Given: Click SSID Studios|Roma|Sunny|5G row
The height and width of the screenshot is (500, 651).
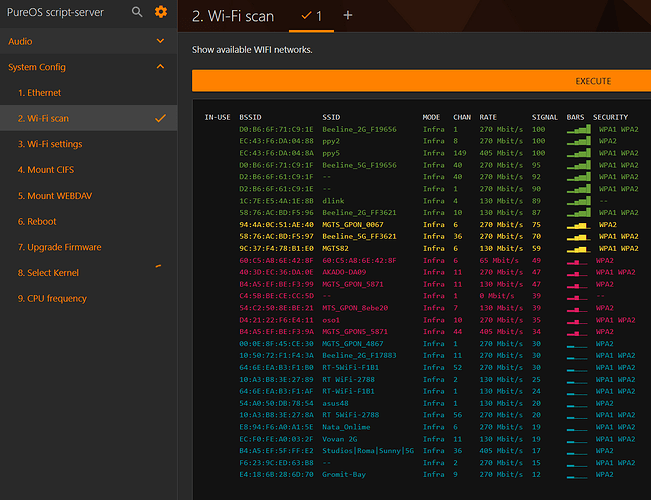Looking at the screenshot, I should [x=368, y=451].
